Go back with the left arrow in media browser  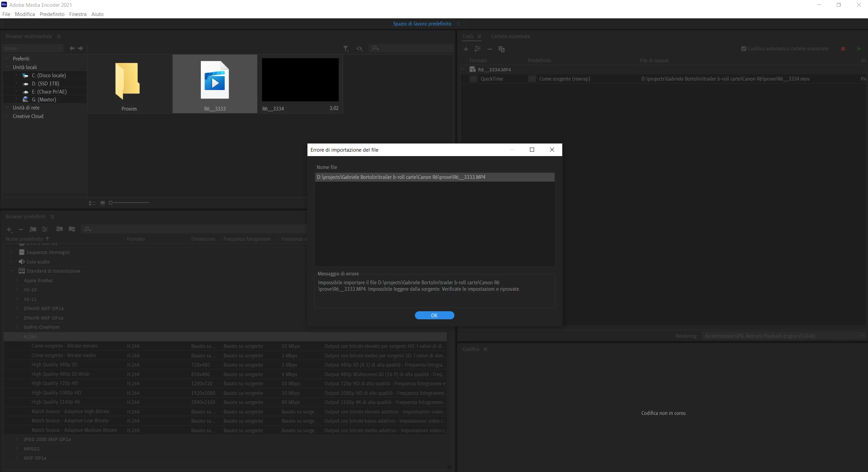click(72, 48)
